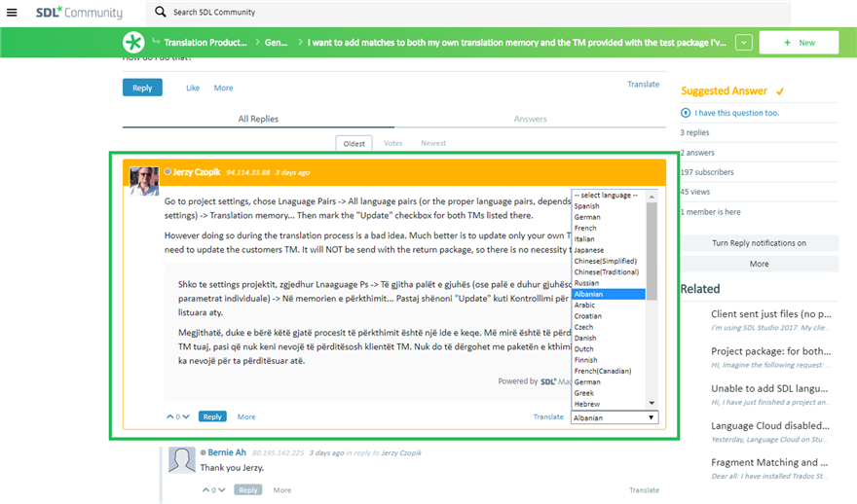Select French(Canadian) in language list
Screen dimensions: 857x504
(x=602, y=371)
